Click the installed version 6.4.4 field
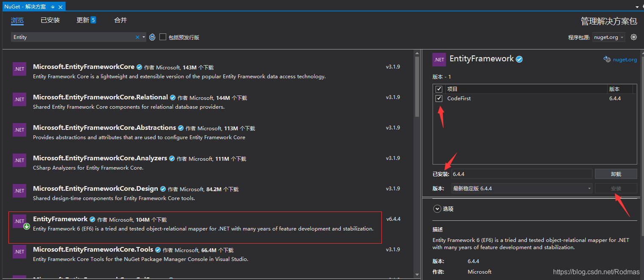644x280 pixels. pos(522,174)
